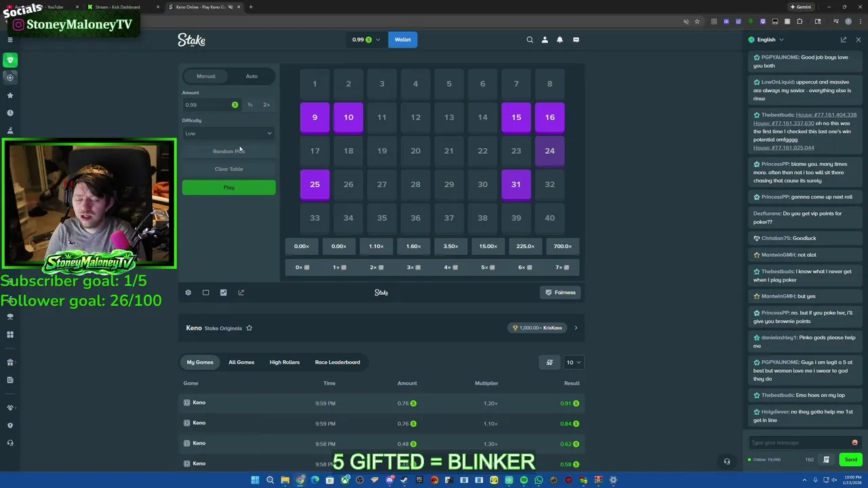This screenshot has width=868, height=488.
Task: Open the Casino section in the sidebar
Action: 10,60
